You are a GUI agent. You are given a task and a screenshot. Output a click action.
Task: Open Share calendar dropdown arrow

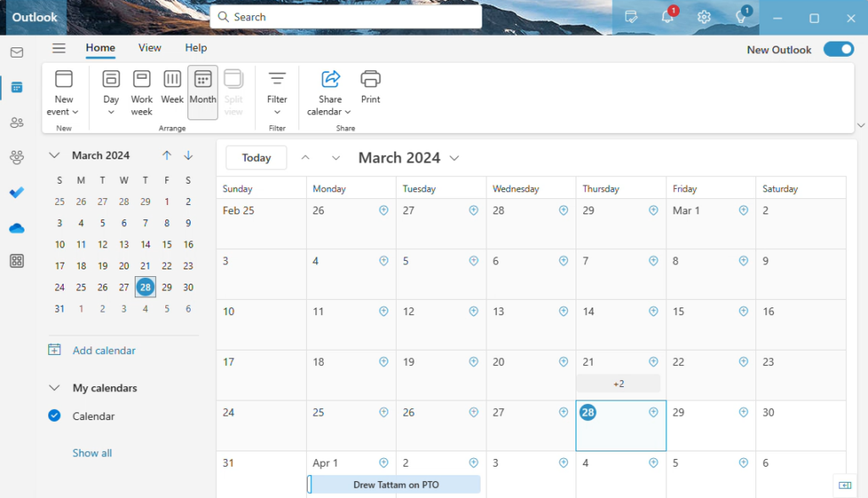[348, 112]
